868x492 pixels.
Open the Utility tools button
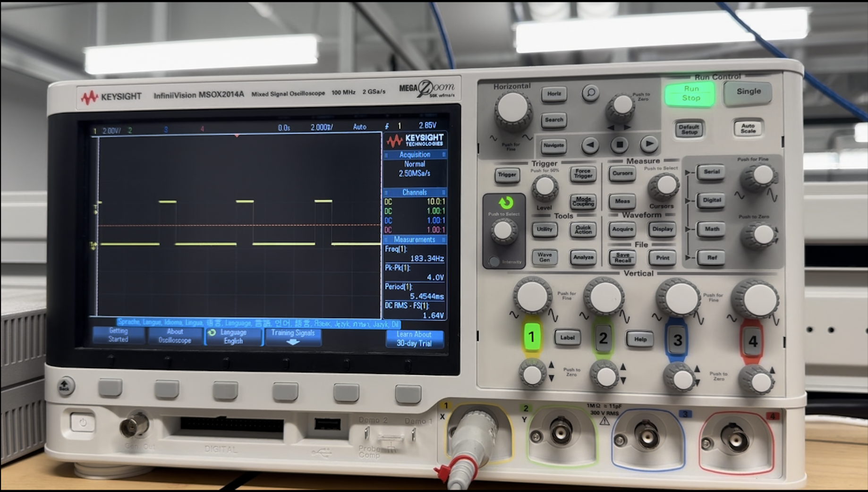[545, 229]
